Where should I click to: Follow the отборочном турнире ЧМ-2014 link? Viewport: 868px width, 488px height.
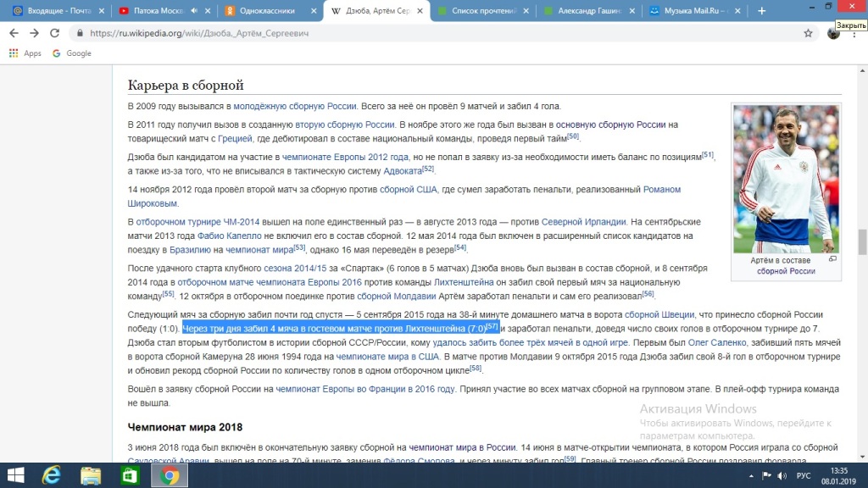[198, 222]
